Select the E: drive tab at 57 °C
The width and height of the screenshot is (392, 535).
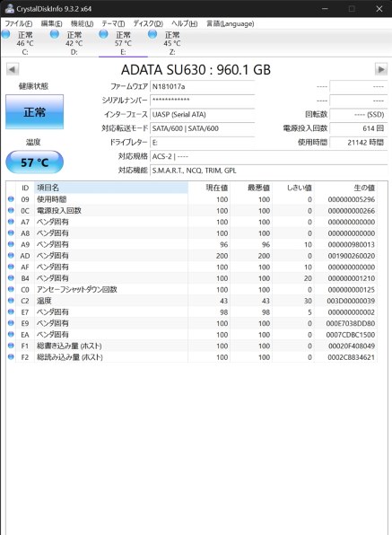click(123, 43)
